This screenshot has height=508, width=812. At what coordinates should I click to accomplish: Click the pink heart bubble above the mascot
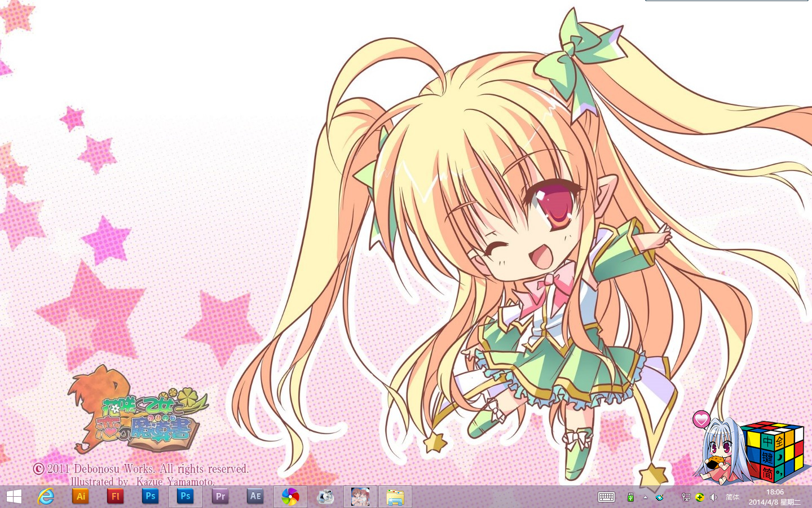point(701,419)
